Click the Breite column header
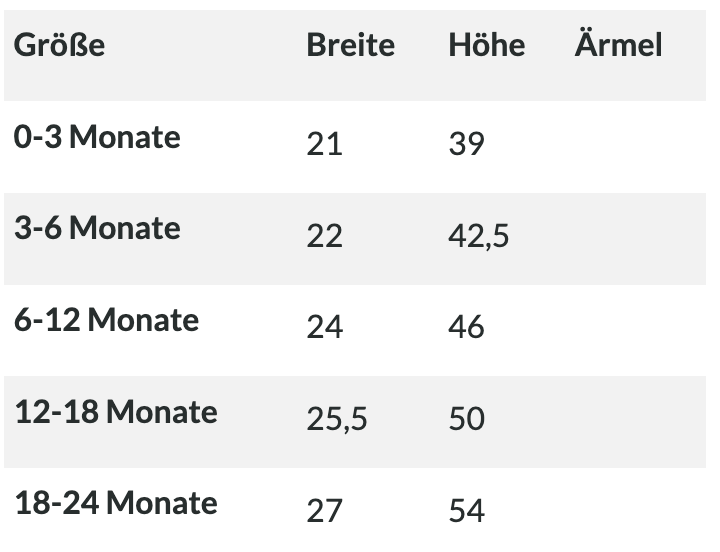This screenshot has height=552, width=720. 350,45
